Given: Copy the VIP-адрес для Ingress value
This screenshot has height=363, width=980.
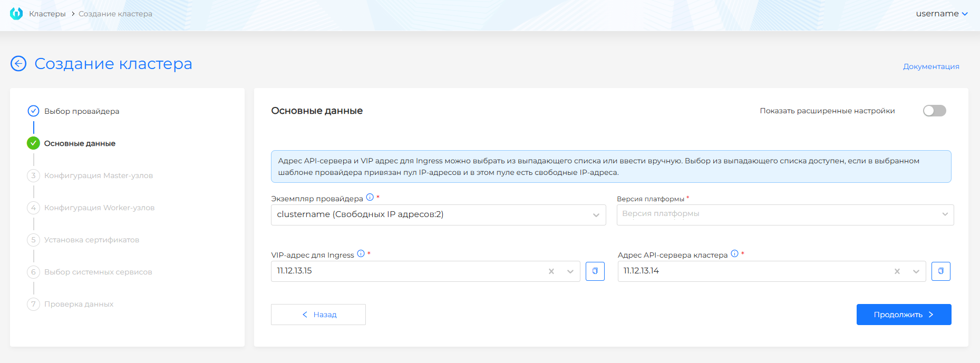Looking at the screenshot, I should pyautogui.click(x=595, y=271).
